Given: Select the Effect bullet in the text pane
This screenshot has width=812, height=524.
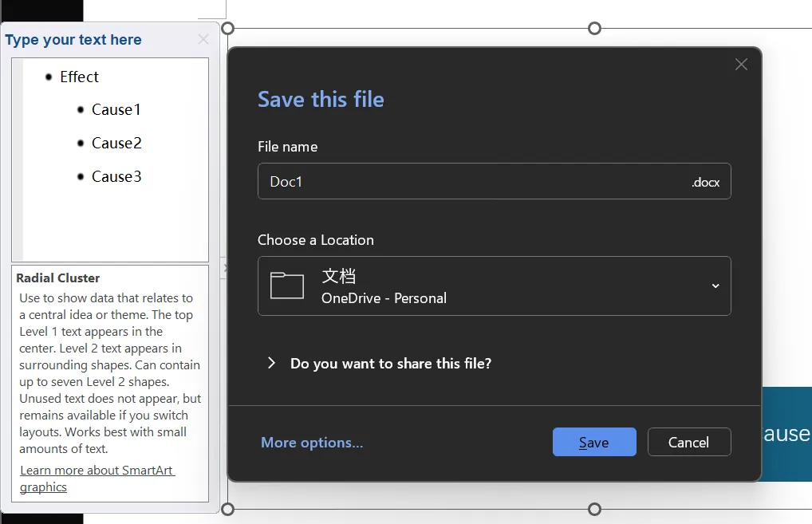Looking at the screenshot, I should point(79,77).
